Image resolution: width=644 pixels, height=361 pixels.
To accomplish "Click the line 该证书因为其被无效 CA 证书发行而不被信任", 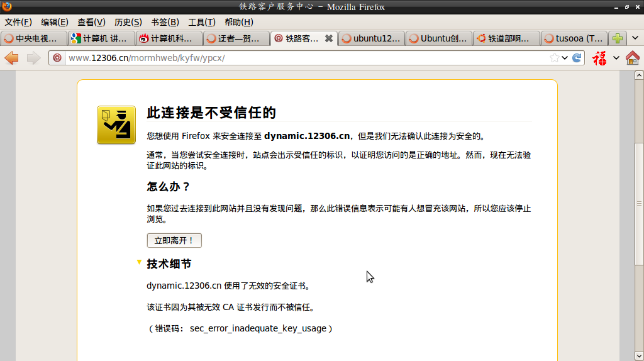I will click(231, 307).
